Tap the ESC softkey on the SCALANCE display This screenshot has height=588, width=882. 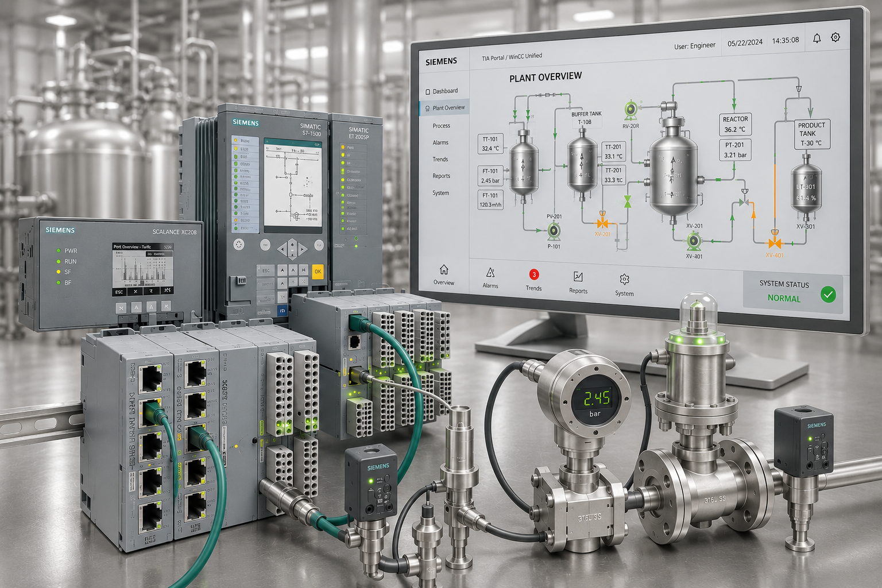click(x=119, y=292)
